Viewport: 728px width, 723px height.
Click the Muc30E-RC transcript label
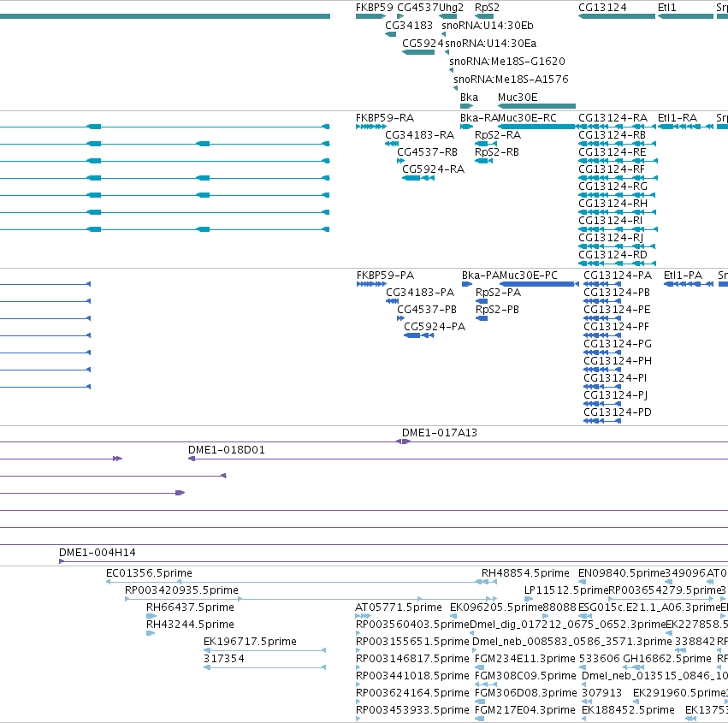tap(527, 118)
